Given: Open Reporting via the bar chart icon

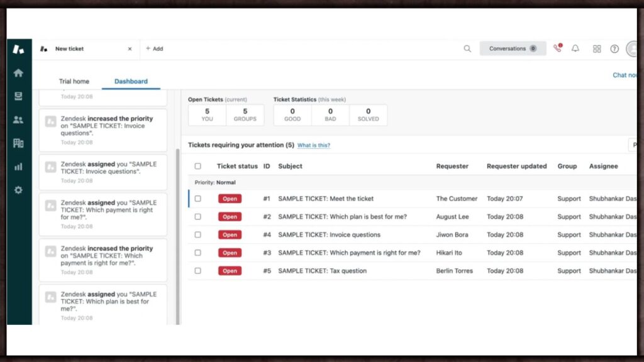Looking at the screenshot, I should click(x=18, y=167).
